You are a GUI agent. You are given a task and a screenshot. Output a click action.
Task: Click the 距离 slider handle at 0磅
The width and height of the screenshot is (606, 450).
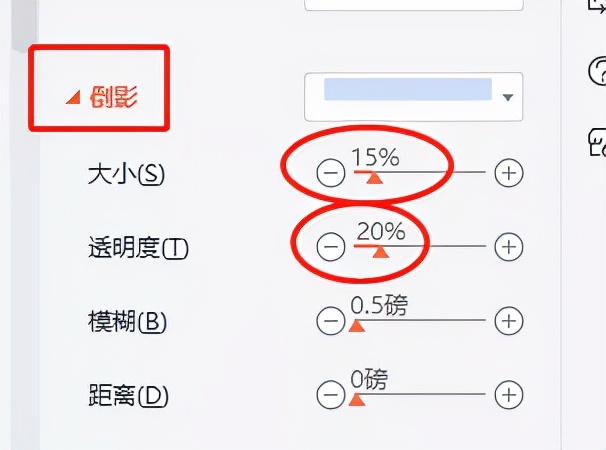click(x=357, y=400)
